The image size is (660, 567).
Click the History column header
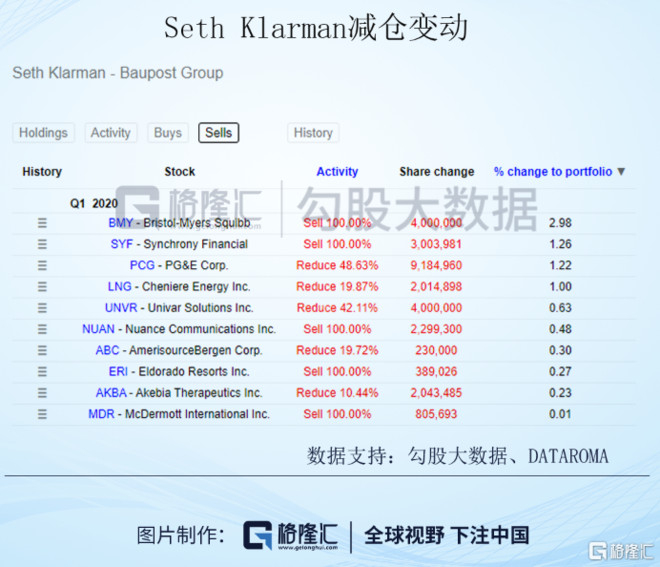tap(42, 171)
